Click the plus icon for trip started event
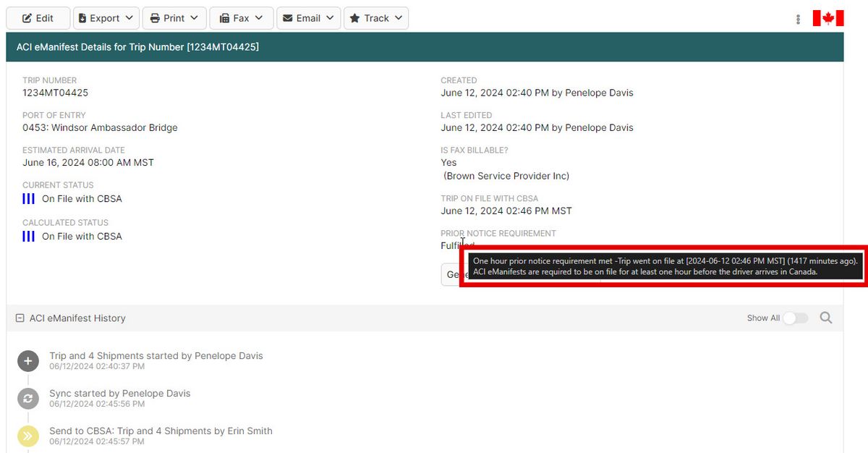Viewport: 868px width, 453px height. (x=28, y=361)
